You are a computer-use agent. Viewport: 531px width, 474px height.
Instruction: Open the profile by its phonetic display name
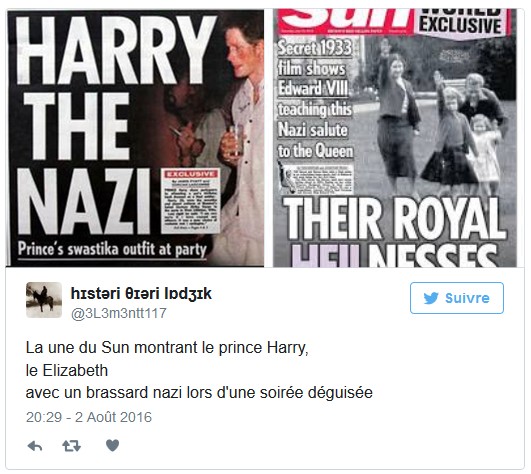[x=141, y=294]
